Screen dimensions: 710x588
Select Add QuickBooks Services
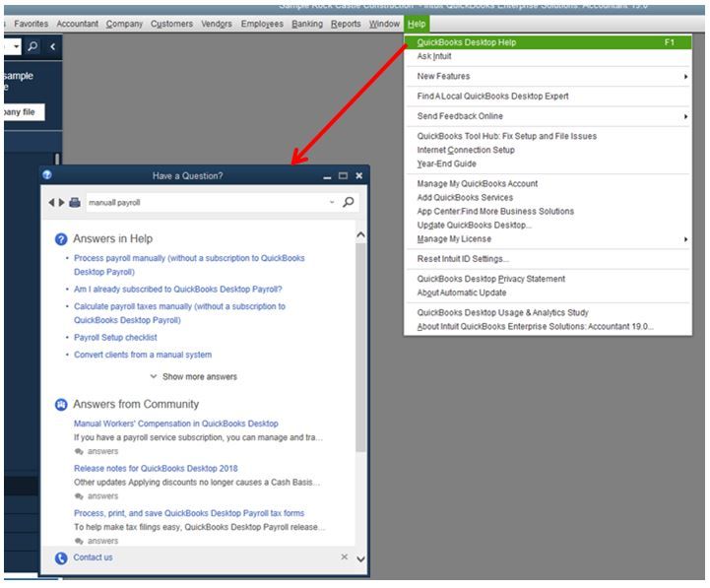(548, 198)
